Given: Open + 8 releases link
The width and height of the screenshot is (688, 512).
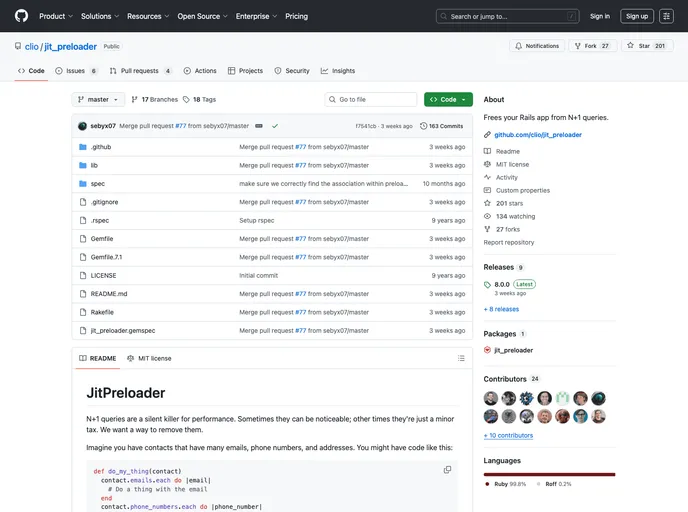Looking at the screenshot, I should point(502,309).
